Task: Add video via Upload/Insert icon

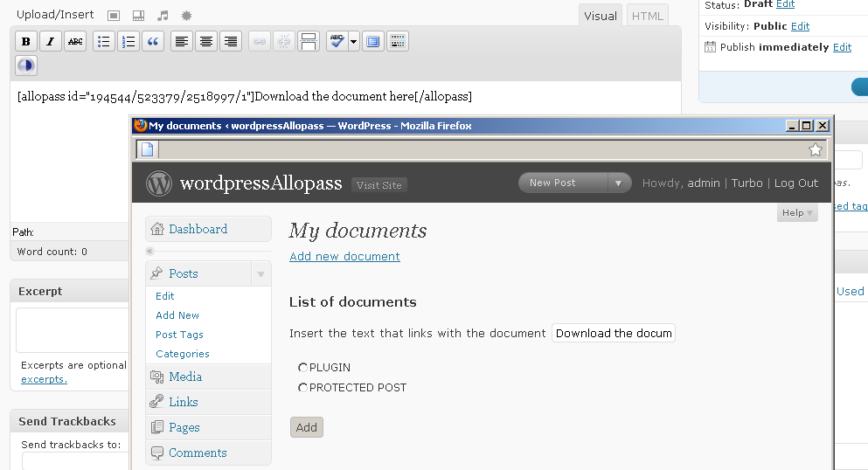Action: [138, 16]
